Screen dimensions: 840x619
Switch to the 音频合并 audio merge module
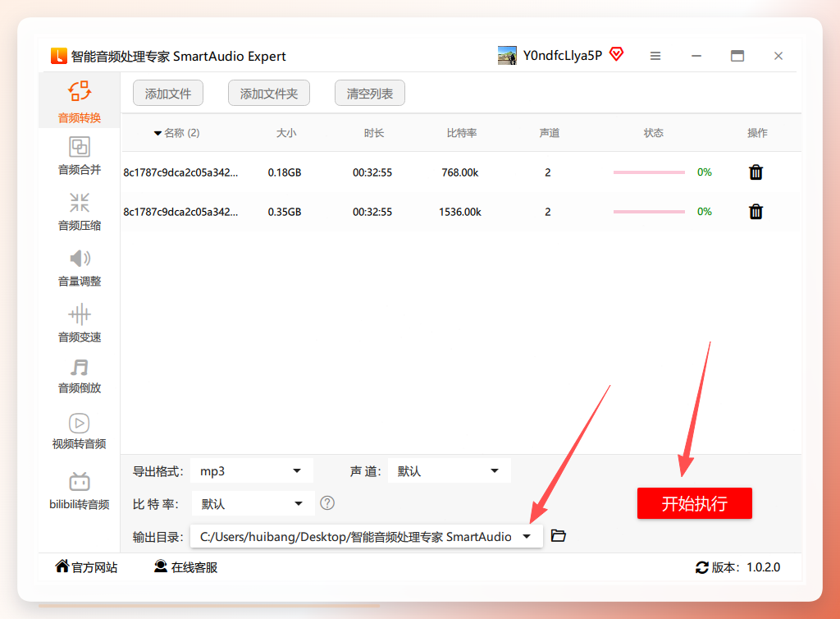click(x=80, y=156)
